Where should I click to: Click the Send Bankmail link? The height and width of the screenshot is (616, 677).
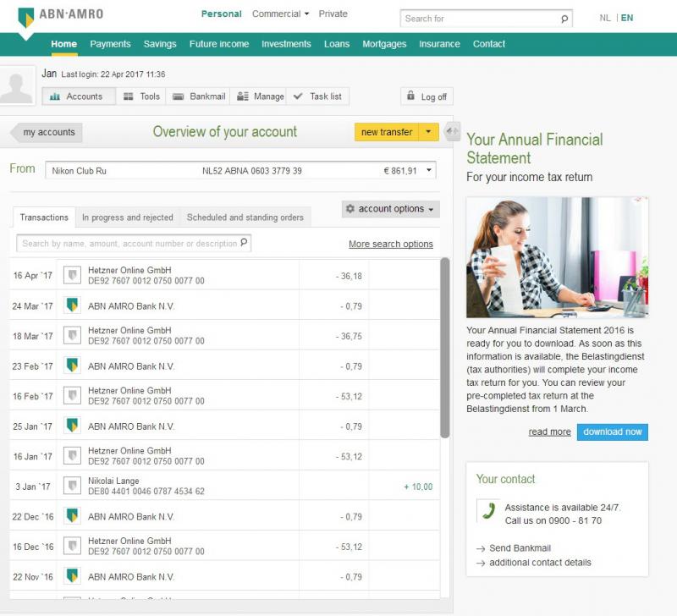520,548
